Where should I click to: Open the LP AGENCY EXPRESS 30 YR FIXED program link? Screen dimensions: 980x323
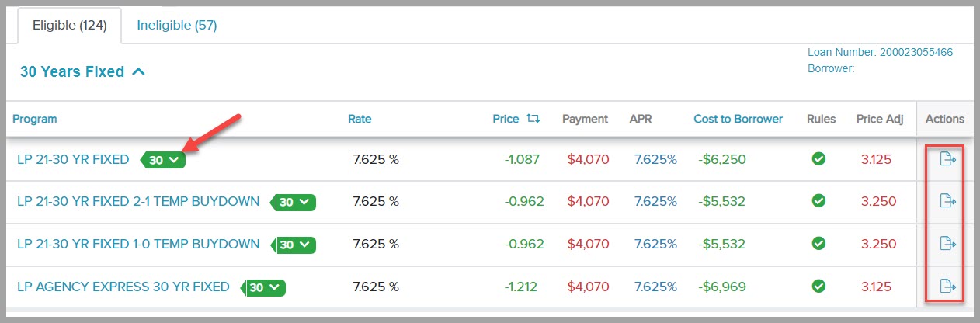[123, 287]
